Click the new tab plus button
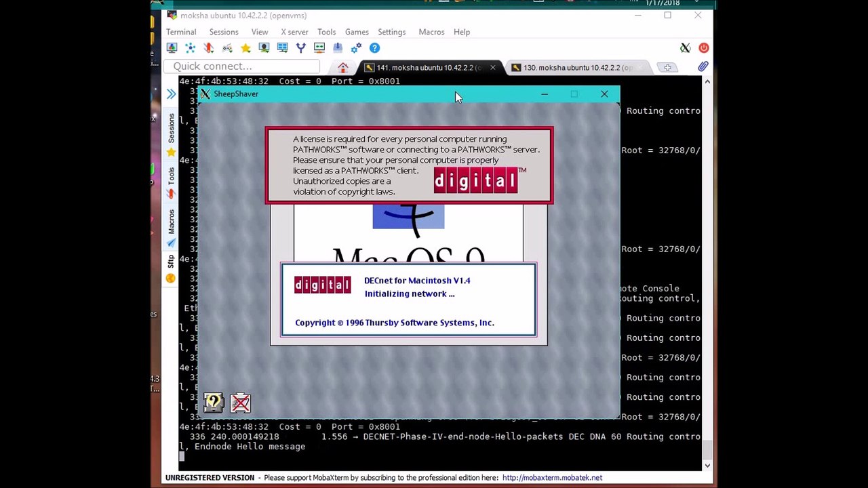The image size is (868, 488). 667,67
